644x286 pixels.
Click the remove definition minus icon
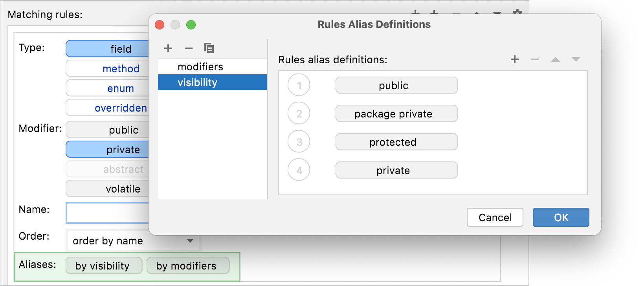pyautogui.click(x=535, y=60)
